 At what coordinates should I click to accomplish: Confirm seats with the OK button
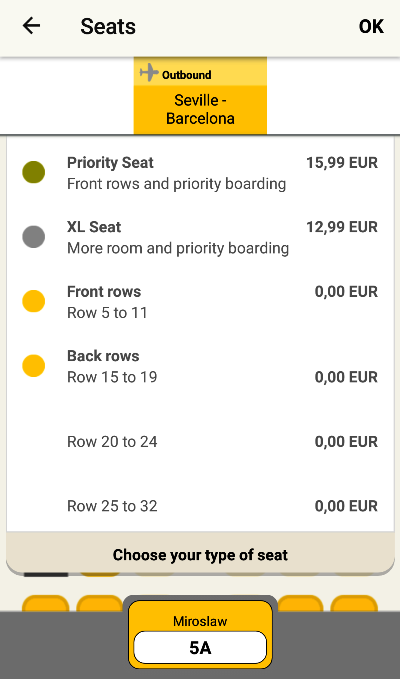tap(371, 26)
